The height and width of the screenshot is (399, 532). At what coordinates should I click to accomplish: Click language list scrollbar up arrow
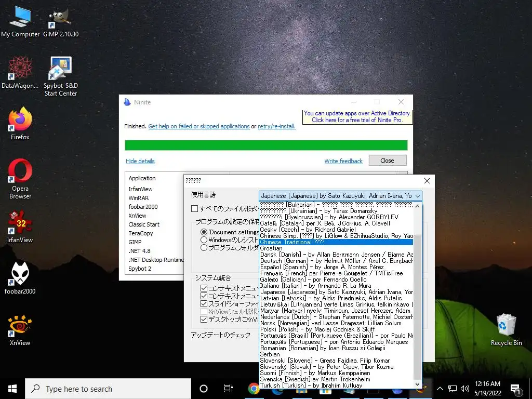417,206
